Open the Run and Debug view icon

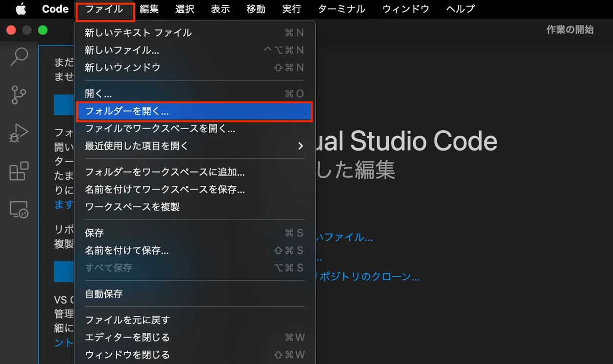coord(19,133)
